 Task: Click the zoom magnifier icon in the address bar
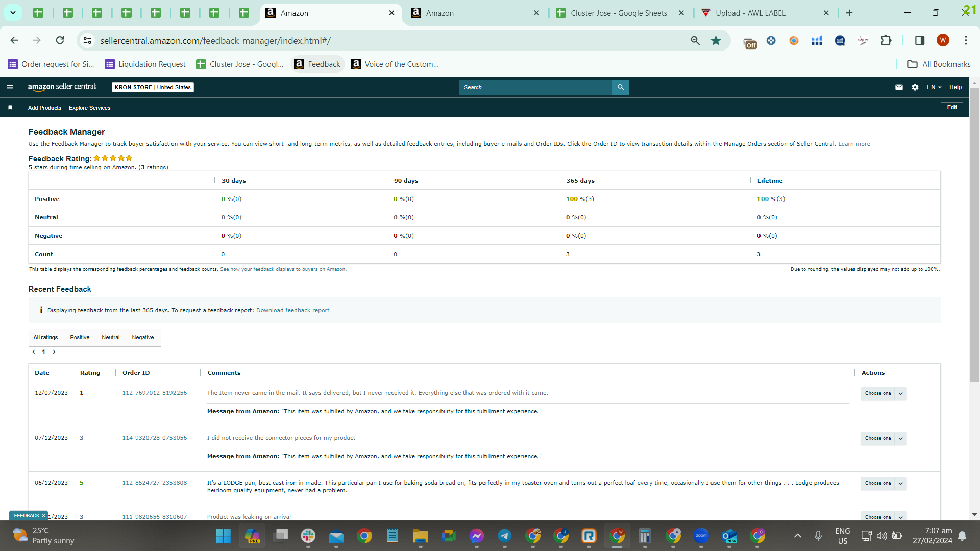695,40
